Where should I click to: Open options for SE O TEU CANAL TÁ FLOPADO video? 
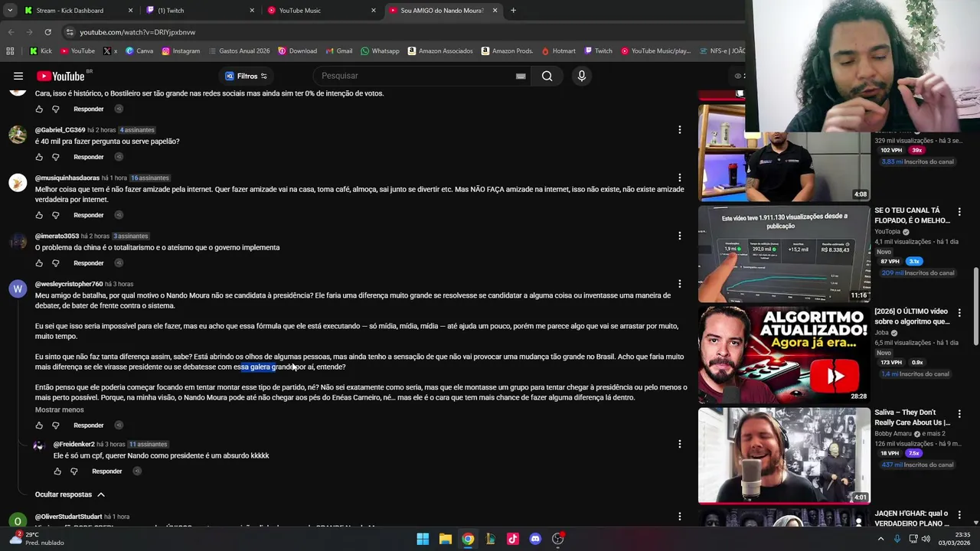(x=959, y=210)
